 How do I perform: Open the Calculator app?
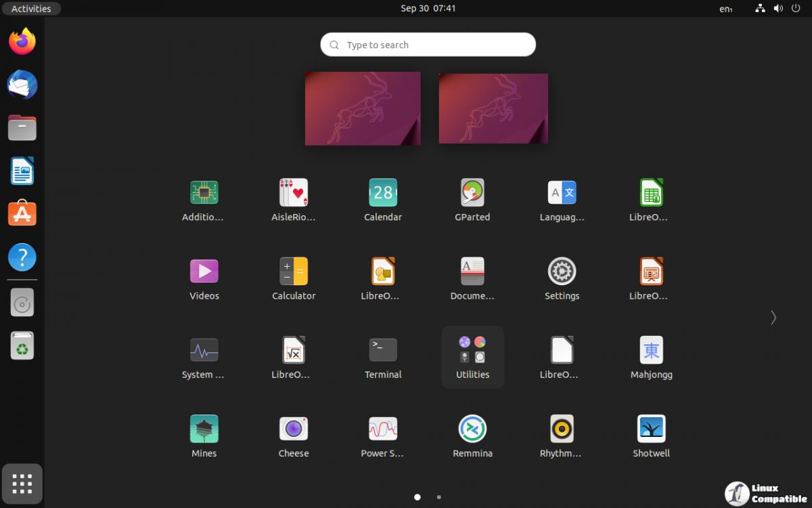coord(294,272)
